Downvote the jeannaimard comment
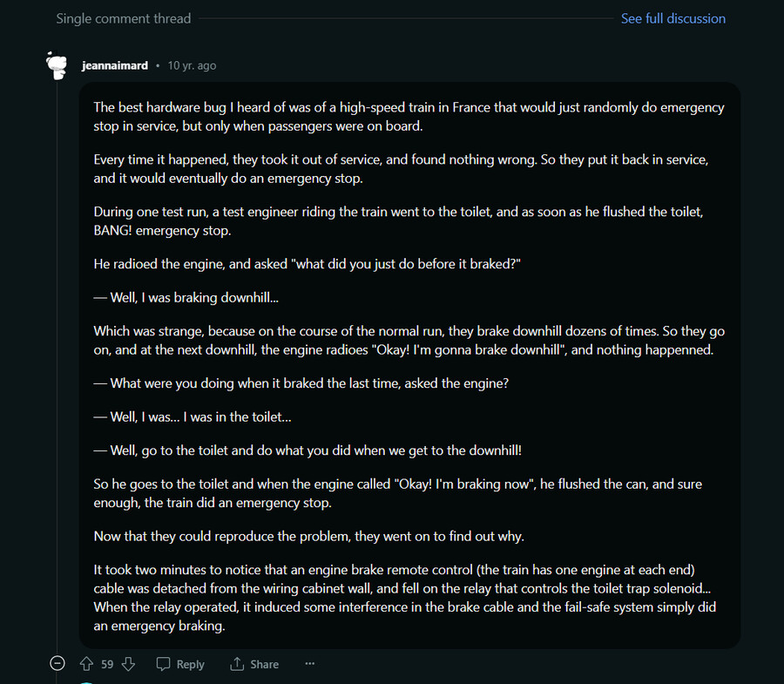Image resolution: width=784 pixels, height=684 pixels. 128,664
